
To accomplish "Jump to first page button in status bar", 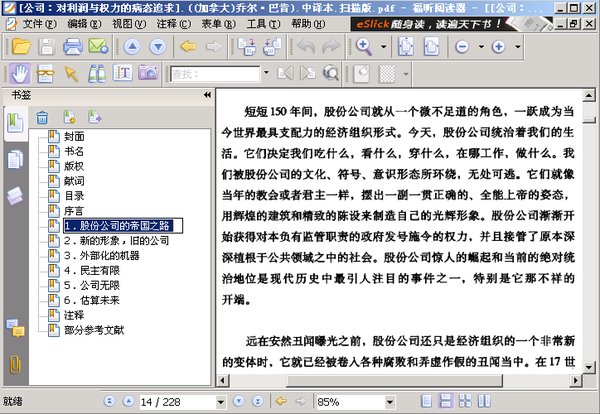I will (109, 401).
